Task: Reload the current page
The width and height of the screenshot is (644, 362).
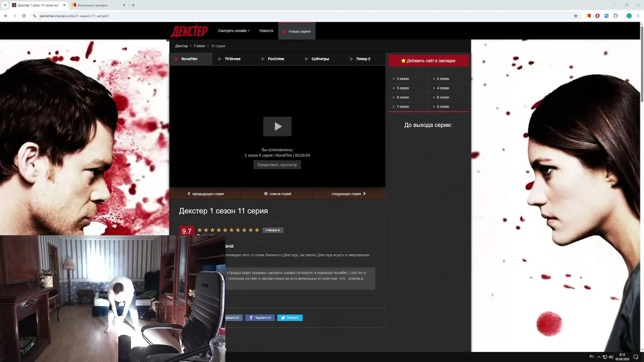Action: click(x=24, y=16)
